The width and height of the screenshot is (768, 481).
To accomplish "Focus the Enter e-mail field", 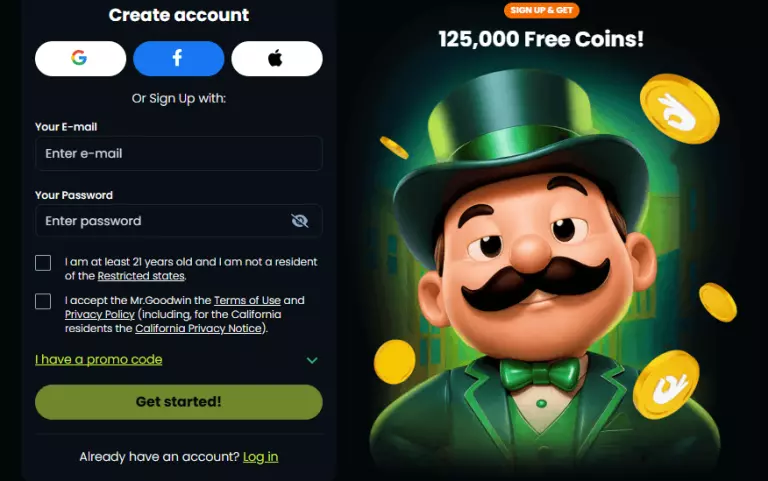I will click(x=179, y=153).
